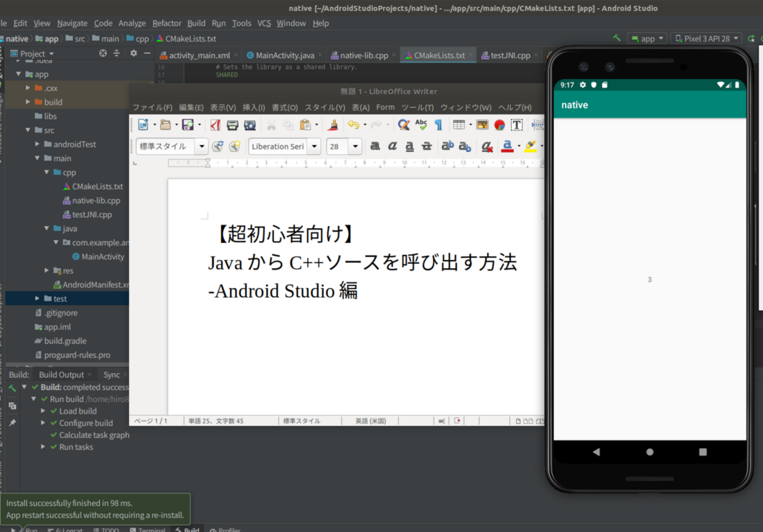
Task: Expand Load build node
Action: coord(43,411)
